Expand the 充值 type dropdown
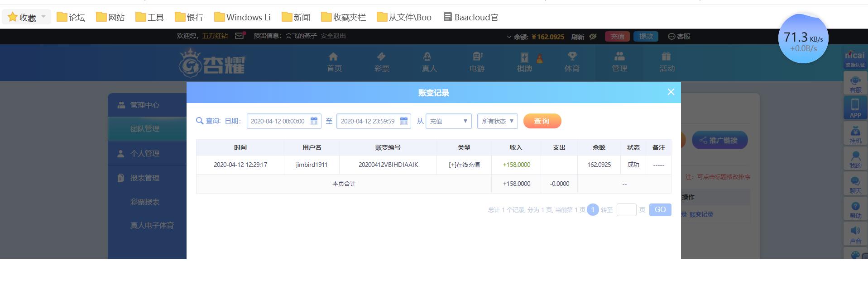This screenshot has height=293, width=868. coord(449,121)
